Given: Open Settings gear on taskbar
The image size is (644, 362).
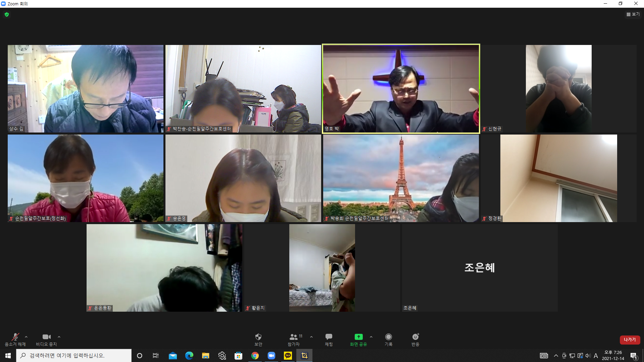Looking at the screenshot, I should coord(222,355).
